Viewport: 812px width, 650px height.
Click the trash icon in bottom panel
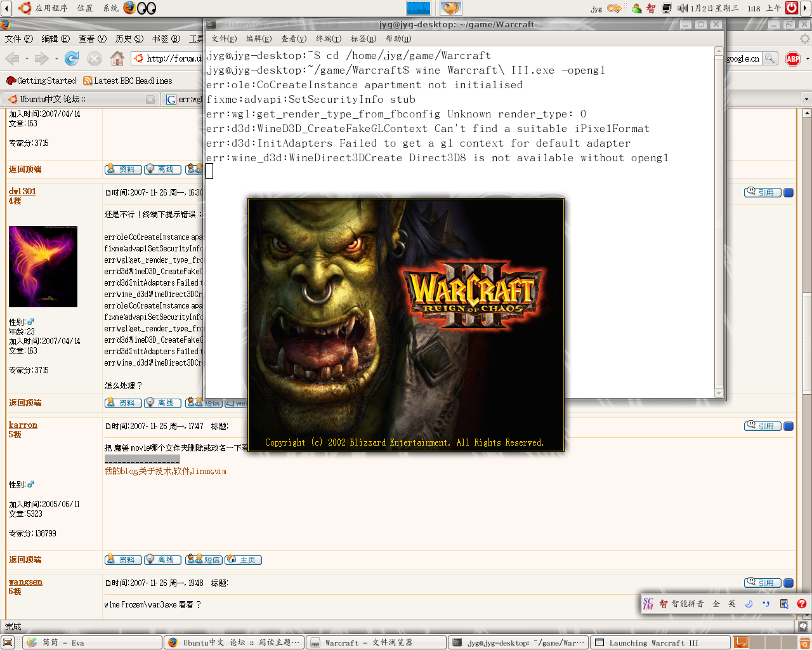[x=804, y=642]
